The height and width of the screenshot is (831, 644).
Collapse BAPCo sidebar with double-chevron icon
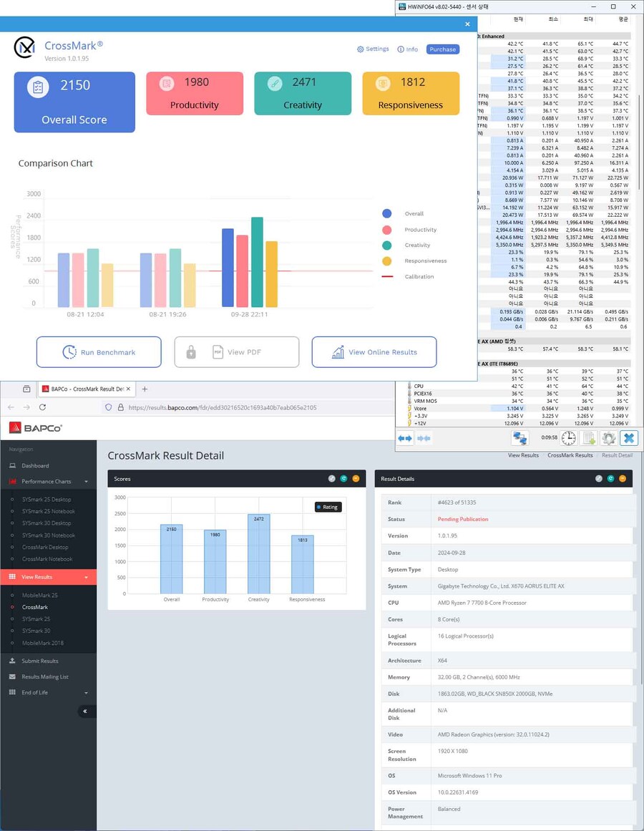click(x=85, y=711)
